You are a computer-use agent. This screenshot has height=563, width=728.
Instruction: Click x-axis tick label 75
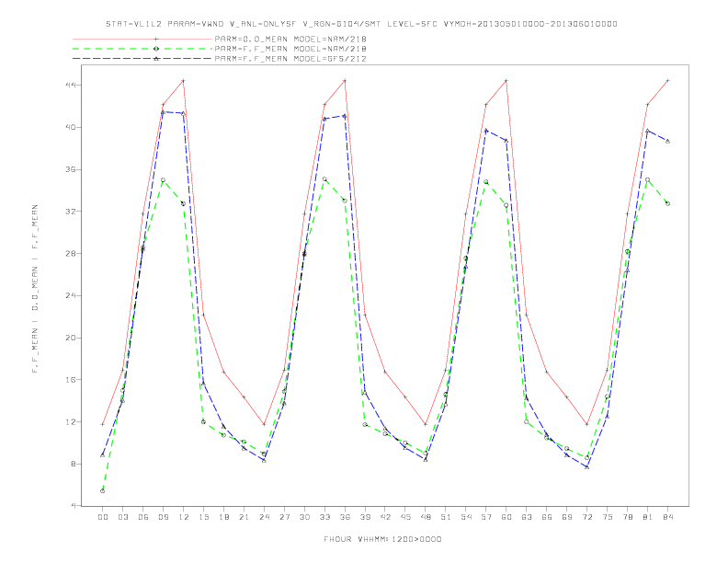click(608, 517)
